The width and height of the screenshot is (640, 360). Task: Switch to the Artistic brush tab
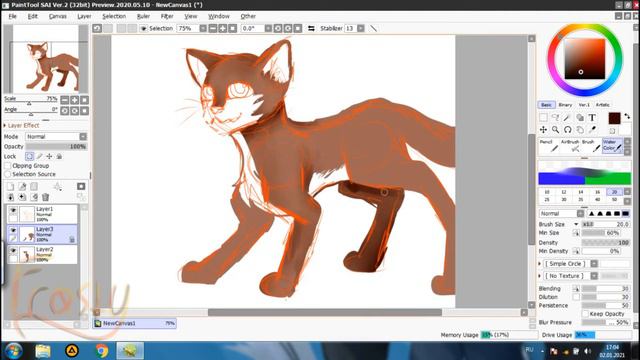coord(603,105)
